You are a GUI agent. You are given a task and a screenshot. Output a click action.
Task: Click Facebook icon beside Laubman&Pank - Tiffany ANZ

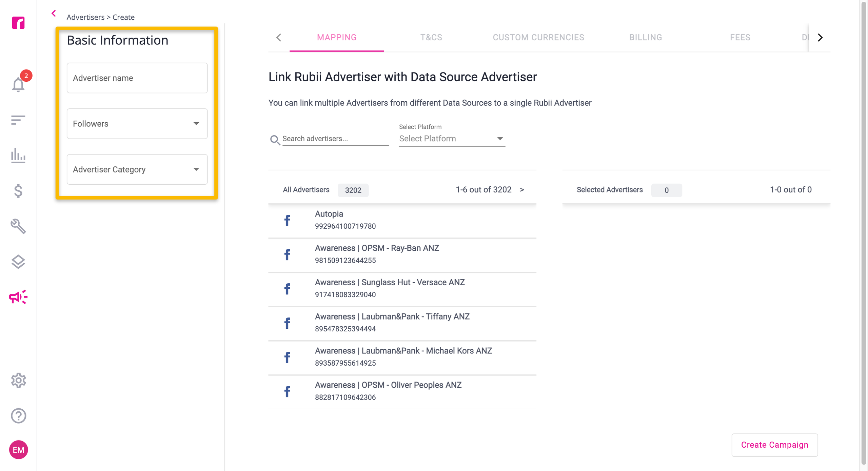point(287,323)
